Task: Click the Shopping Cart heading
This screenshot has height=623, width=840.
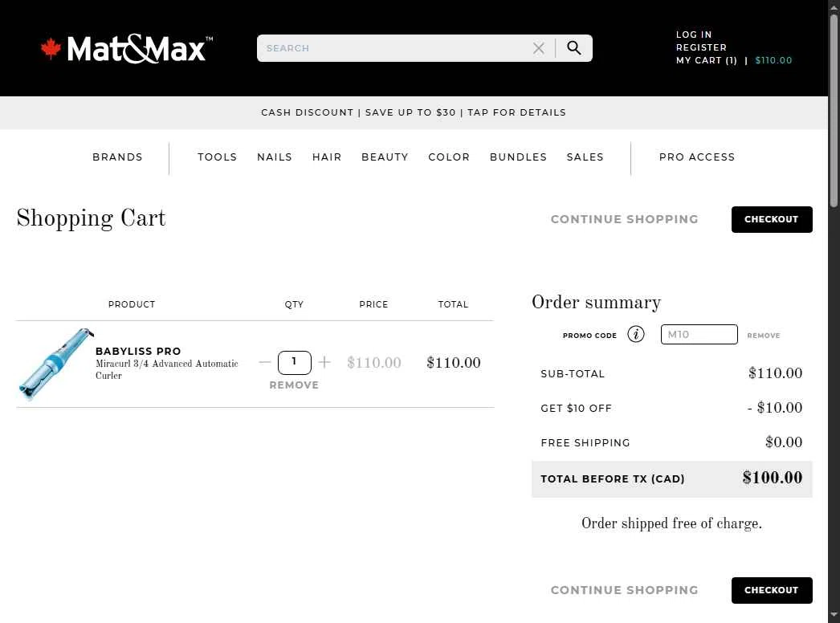Action: pyautogui.click(x=91, y=218)
